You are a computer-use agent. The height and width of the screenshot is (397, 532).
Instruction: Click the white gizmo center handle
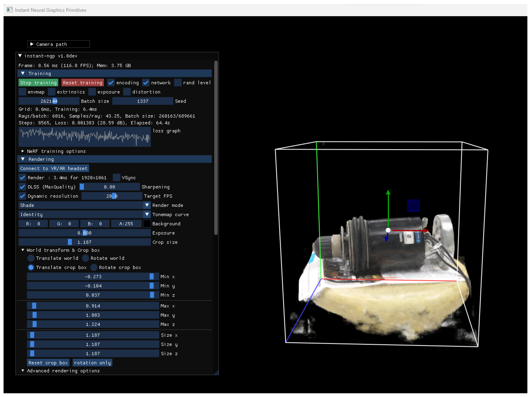(x=388, y=230)
